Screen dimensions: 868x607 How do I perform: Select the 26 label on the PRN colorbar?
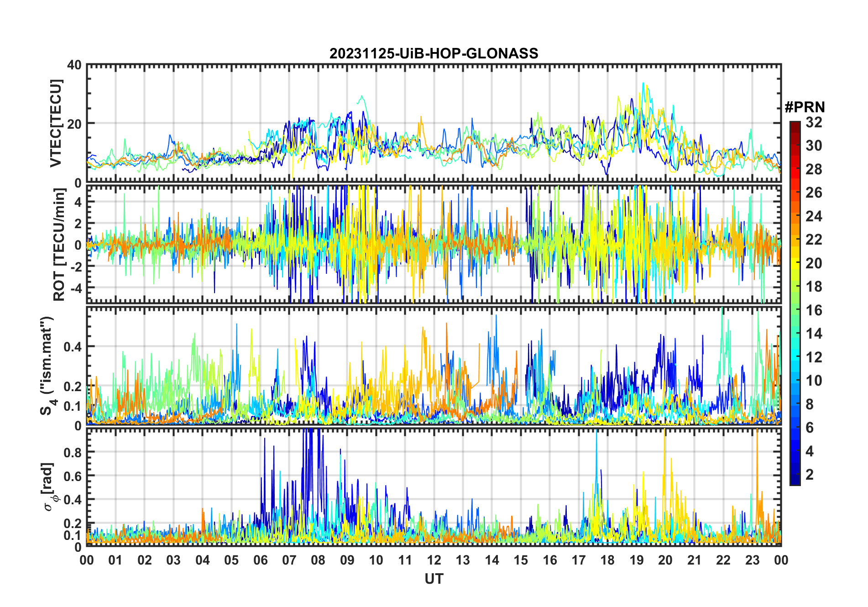point(814,193)
